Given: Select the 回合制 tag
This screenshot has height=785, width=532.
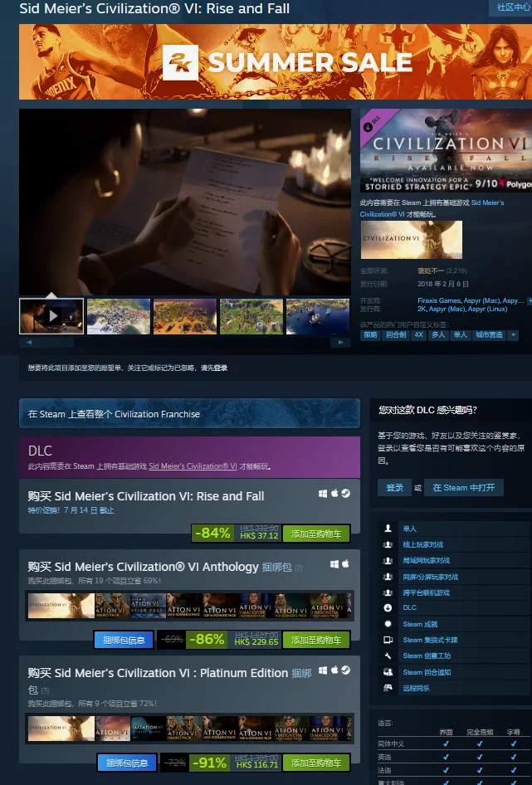Looking at the screenshot, I should point(396,335).
